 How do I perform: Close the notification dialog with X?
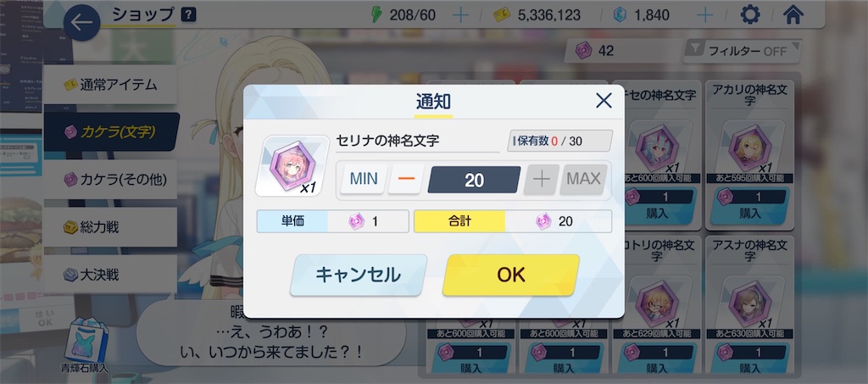click(x=604, y=100)
